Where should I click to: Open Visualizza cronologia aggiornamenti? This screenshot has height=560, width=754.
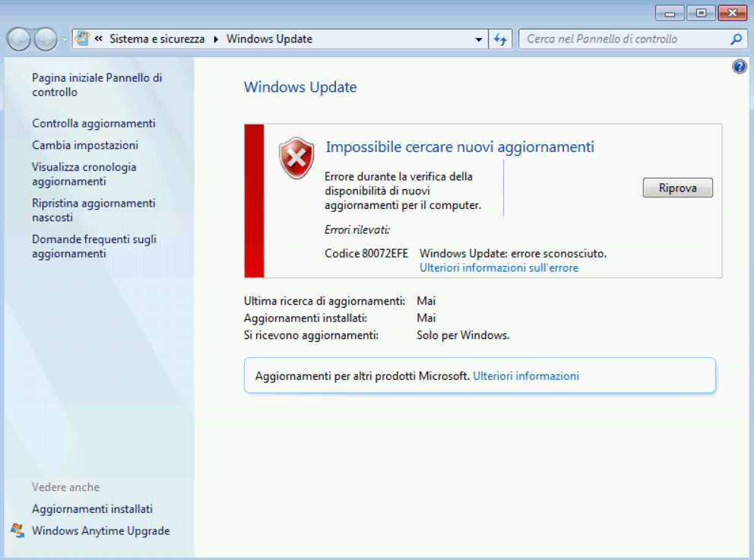(x=84, y=174)
